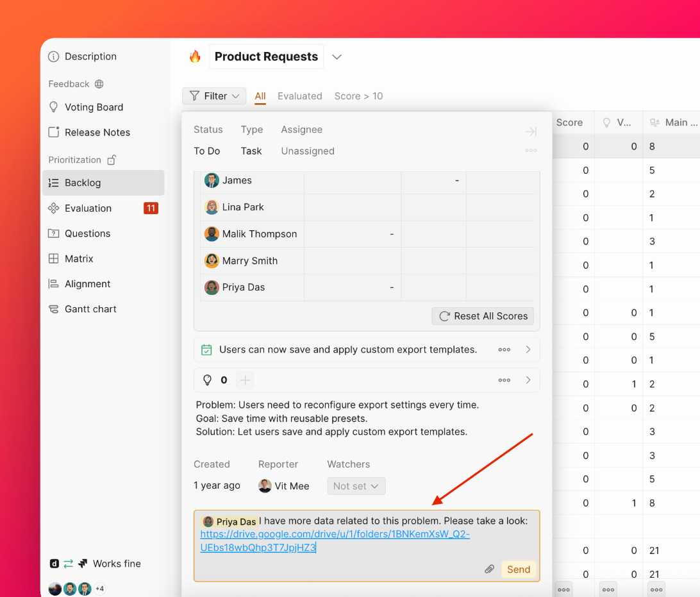Switch to the Score > 10 tab
Screen dimensions: 700x597
pyautogui.click(x=358, y=96)
